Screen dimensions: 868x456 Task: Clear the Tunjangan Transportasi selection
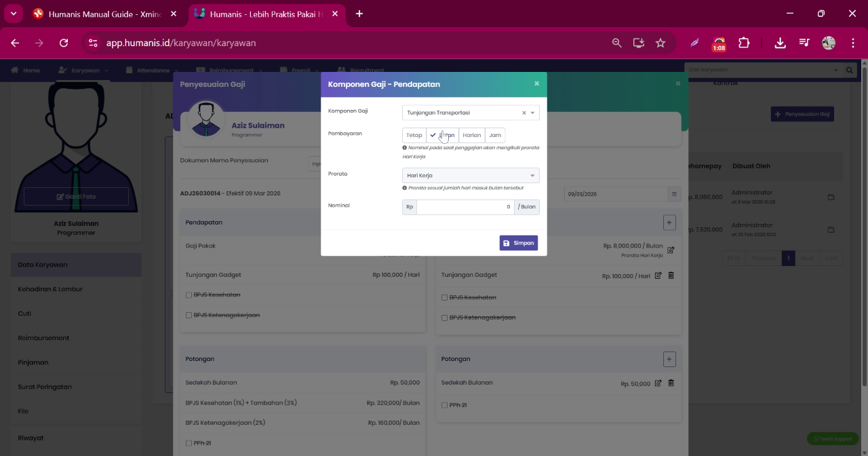(524, 113)
